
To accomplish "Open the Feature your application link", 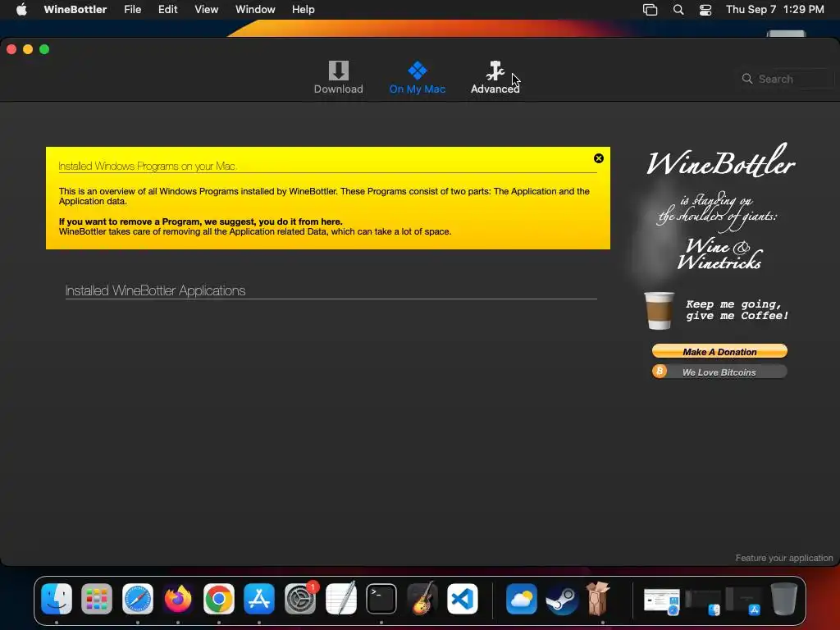I will tap(783, 558).
